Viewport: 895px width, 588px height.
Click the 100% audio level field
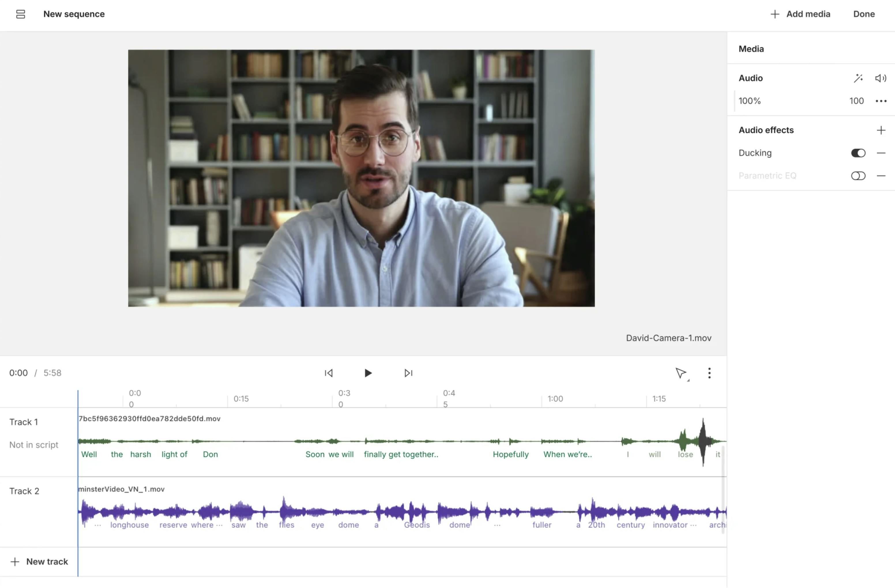click(x=749, y=101)
